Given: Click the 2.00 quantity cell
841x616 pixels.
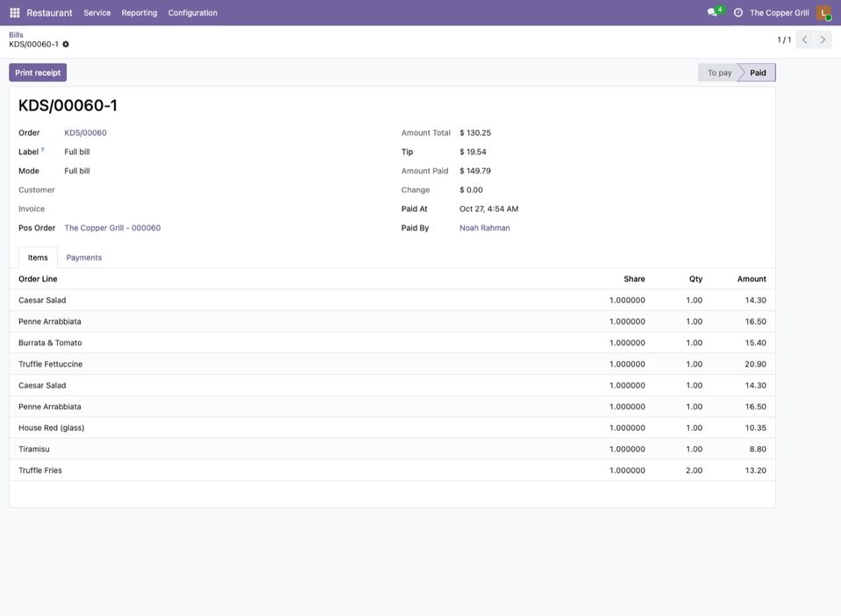Looking at the screenshot, I should click(694, 471).
